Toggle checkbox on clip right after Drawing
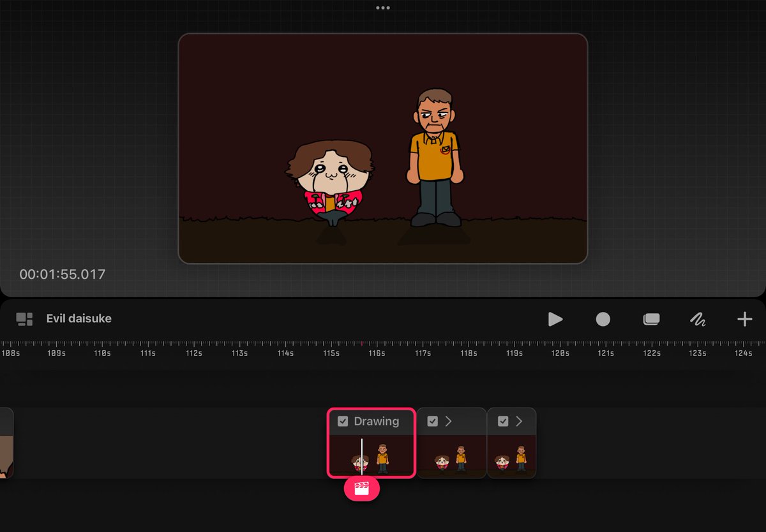This screenshot has width=766, height=532. [433, 421]
